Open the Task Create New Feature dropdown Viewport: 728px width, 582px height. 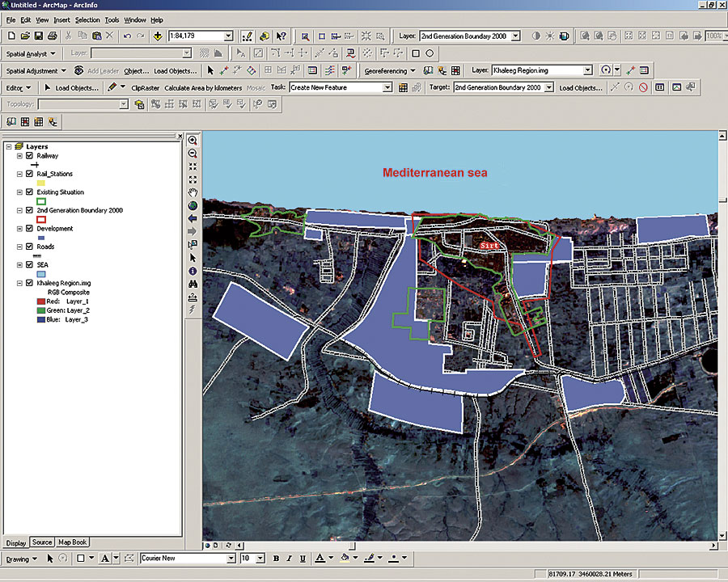coord(387,87)
